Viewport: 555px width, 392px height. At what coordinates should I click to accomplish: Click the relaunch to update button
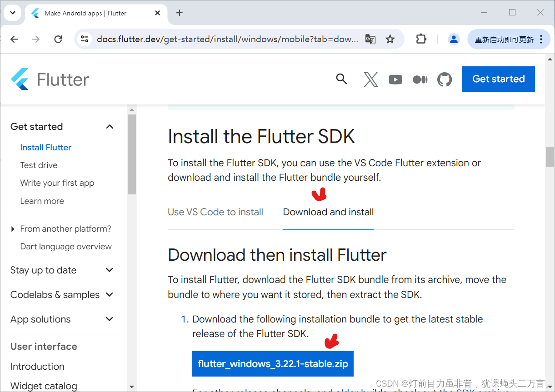click(504, 40)
